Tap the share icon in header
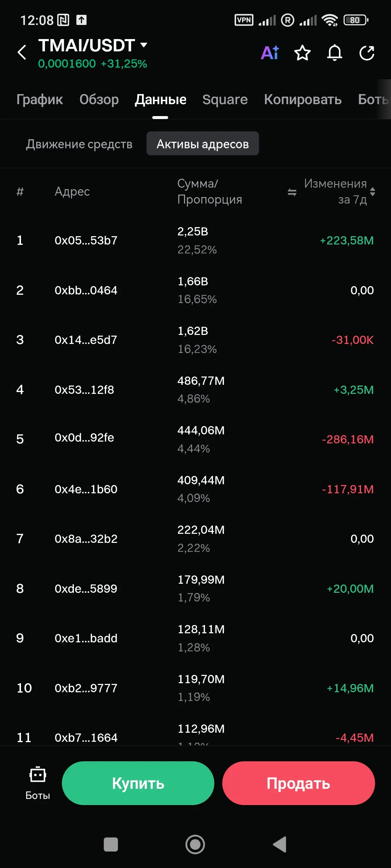 pyautogui.click(x=367, y=53)
